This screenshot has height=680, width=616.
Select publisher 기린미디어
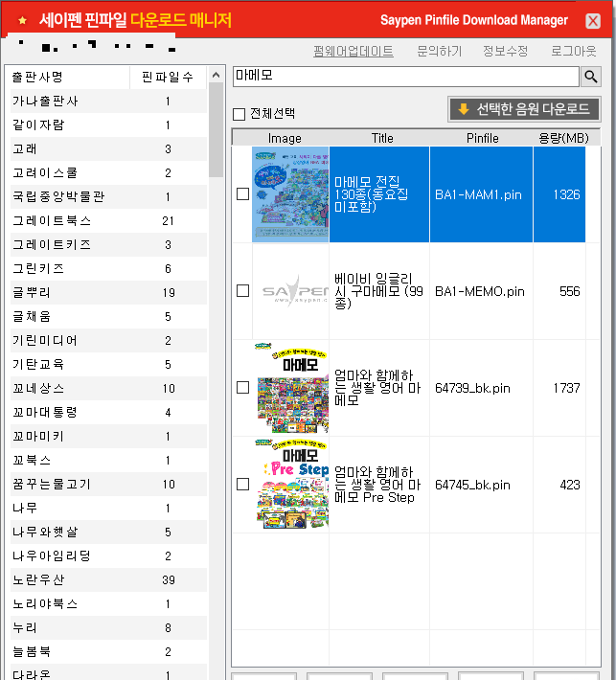108,340
